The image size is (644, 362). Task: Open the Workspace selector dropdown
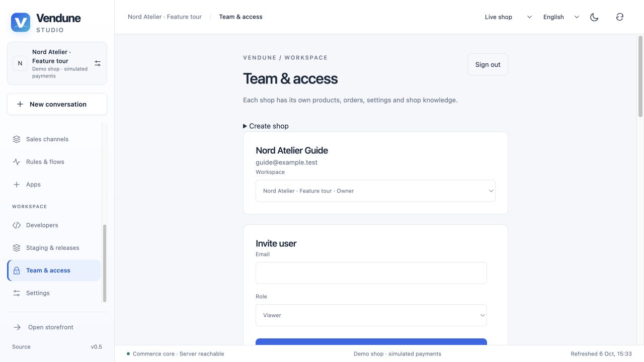(375, 191)
